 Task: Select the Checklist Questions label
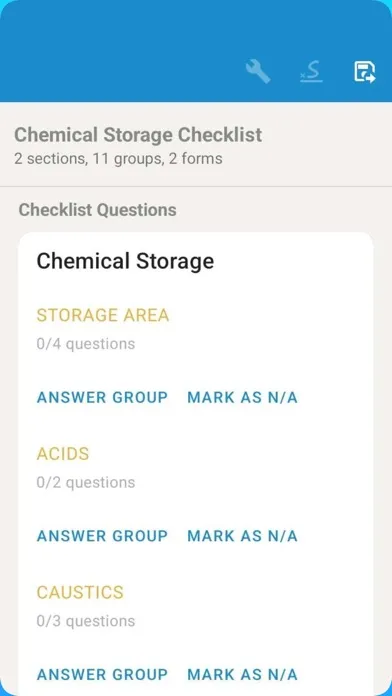coord(97,210)
